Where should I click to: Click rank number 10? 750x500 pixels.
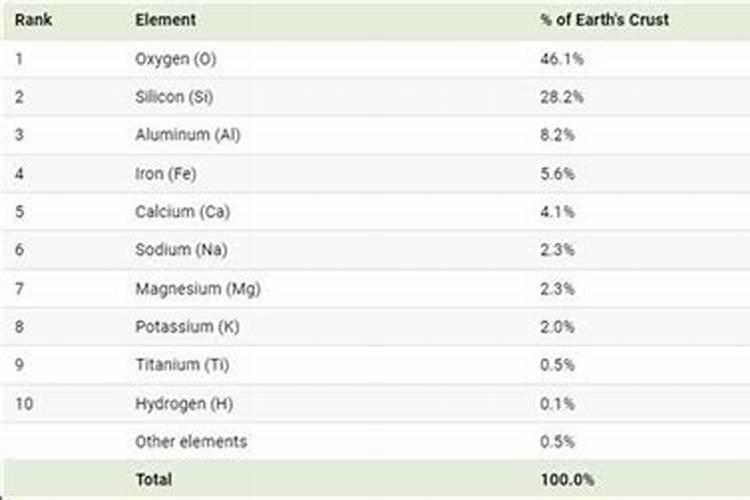tap(24, 403)
